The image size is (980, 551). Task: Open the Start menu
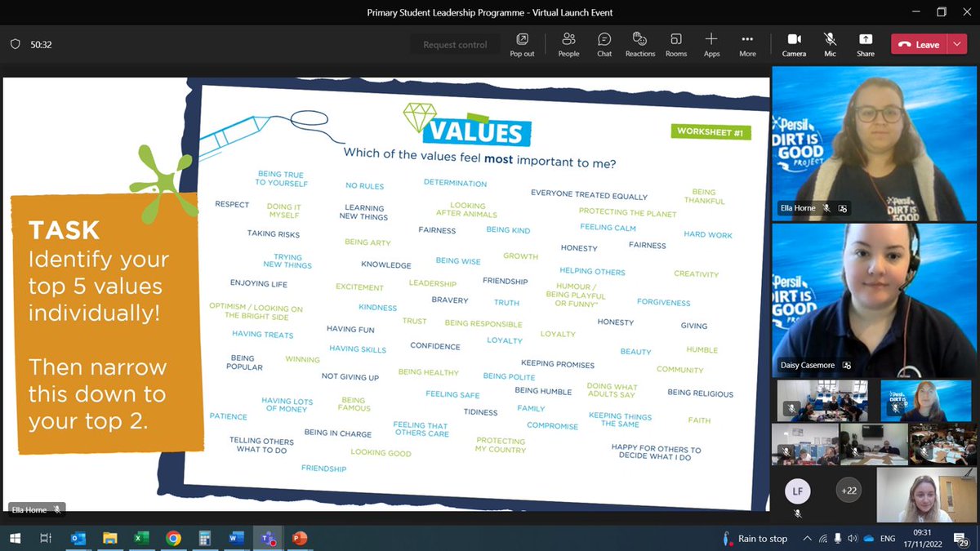click(15, 539)
